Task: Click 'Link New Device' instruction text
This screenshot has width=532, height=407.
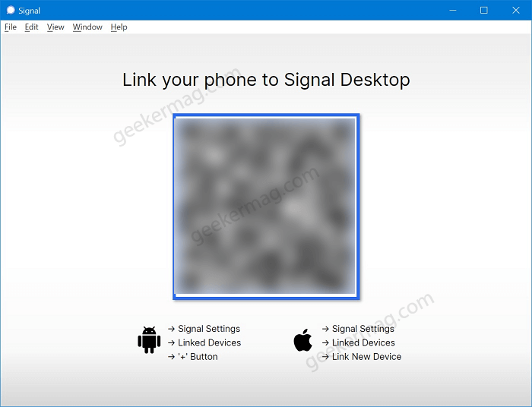Action: click(367, 357)
